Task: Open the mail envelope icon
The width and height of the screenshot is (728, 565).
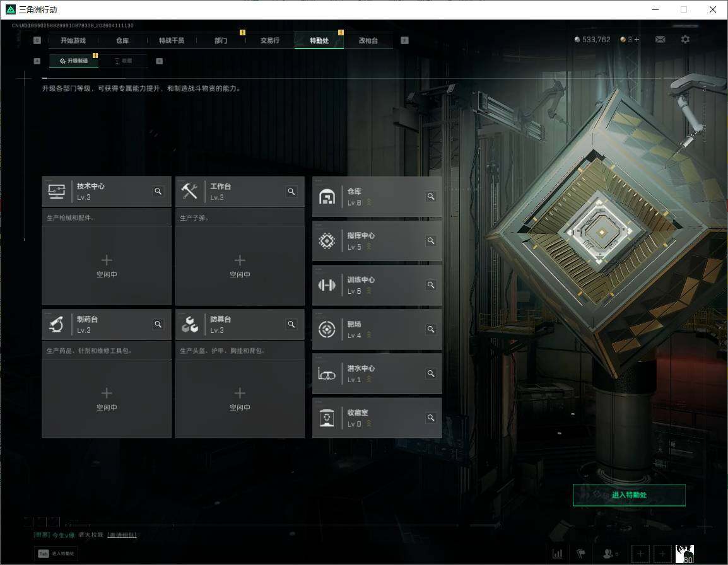Action: [x=660, y=39]
